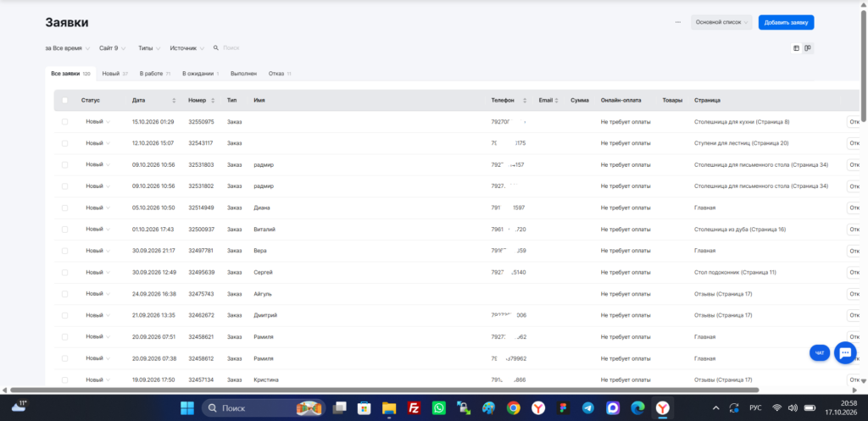Viewport: 868px width, 421px height.
Task: Click the Windows taskbar Поиск search box
Action: coord(264,408)
